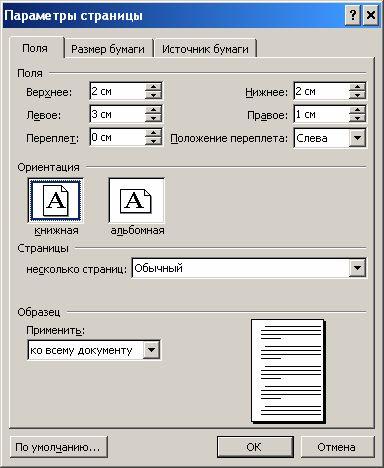This screenshot has width=384, height=468.
Task: Click the Левое margin input field
Action: (x=117, y=114)
